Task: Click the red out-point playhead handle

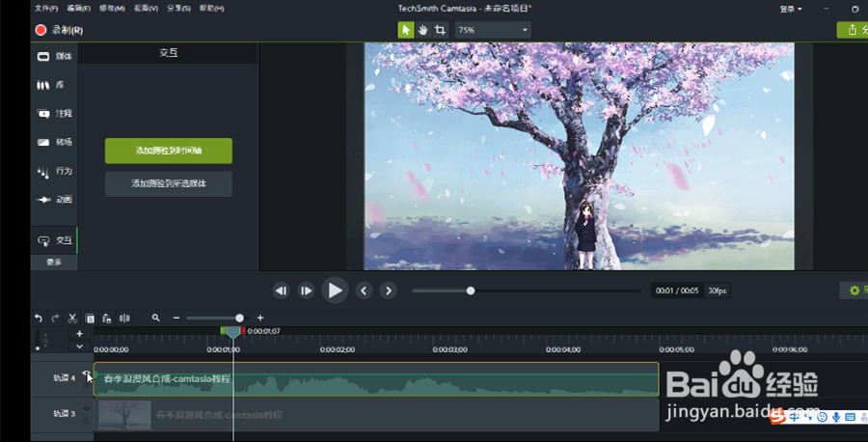Action: [x=243, y=331]
